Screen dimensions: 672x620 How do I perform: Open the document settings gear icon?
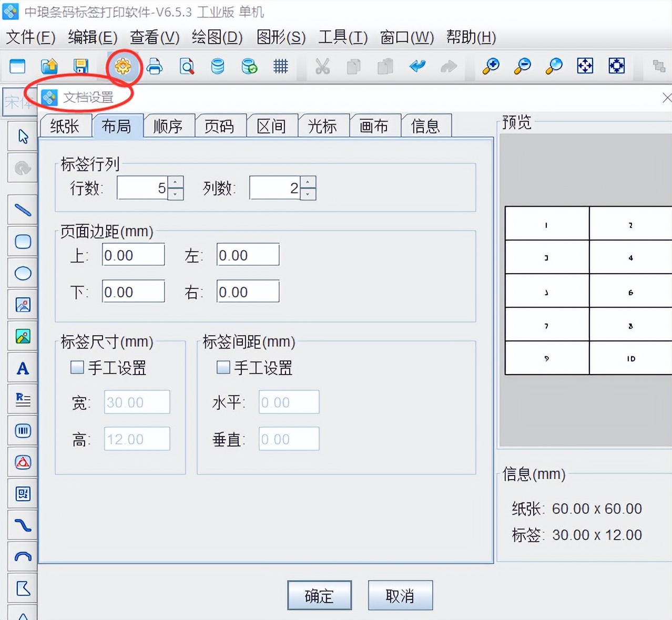[123, 66]
